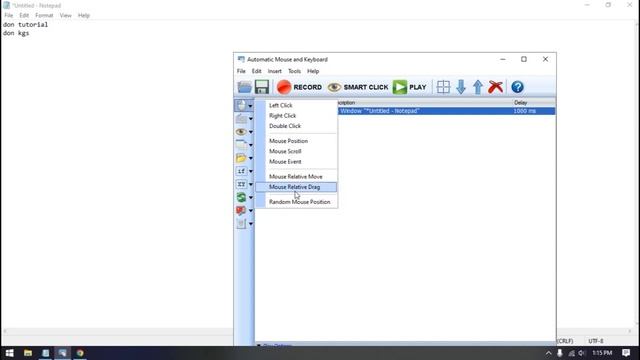Delete the action with the red X icon

tap(496, 87)
